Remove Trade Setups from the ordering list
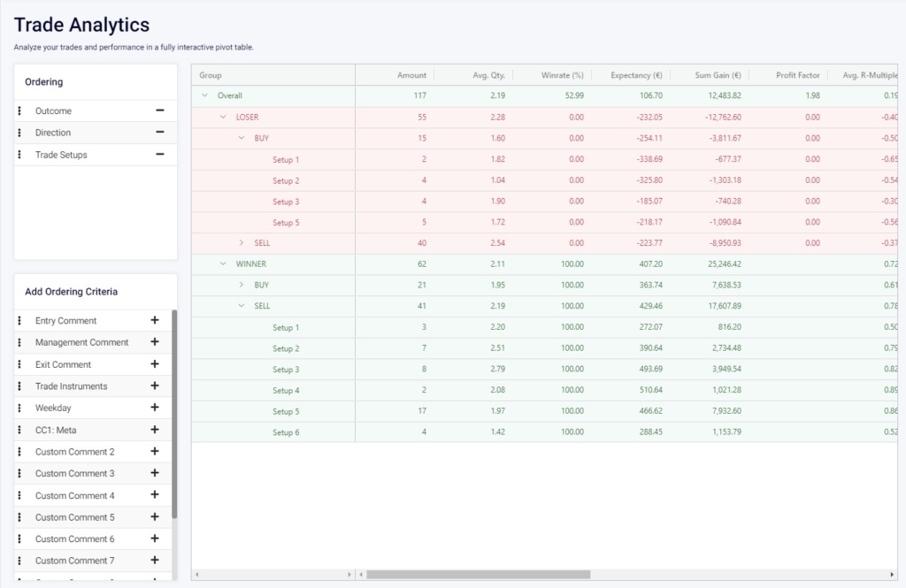Screen dimensions: 906x588 pos(160,154)
